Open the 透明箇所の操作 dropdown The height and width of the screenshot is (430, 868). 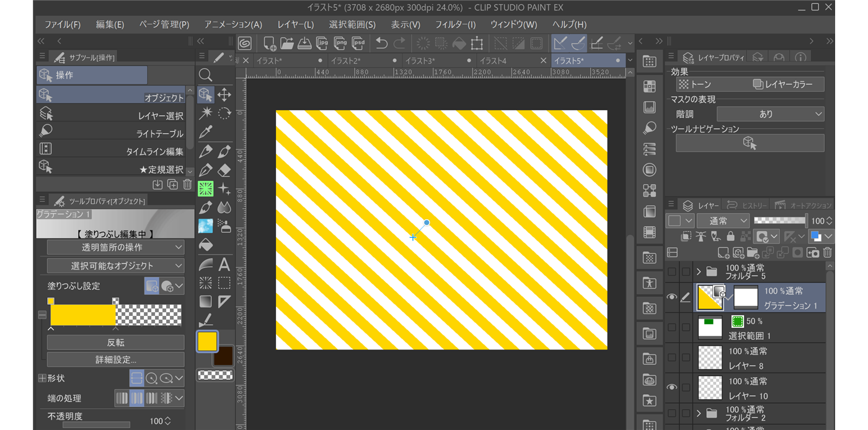pos(115,247)
